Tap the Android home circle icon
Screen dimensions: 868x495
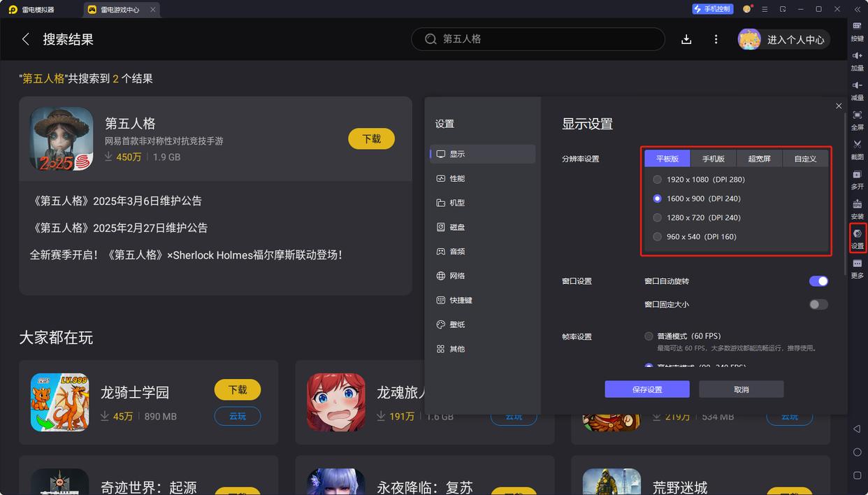858,452
